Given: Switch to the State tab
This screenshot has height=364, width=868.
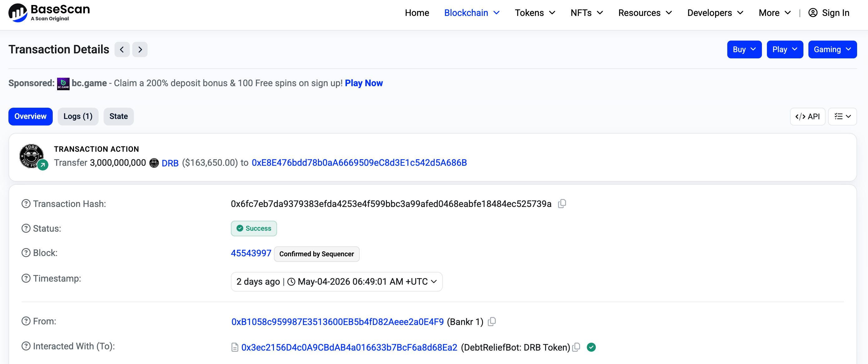Looking at the screenshot, I should coord(119,116).
